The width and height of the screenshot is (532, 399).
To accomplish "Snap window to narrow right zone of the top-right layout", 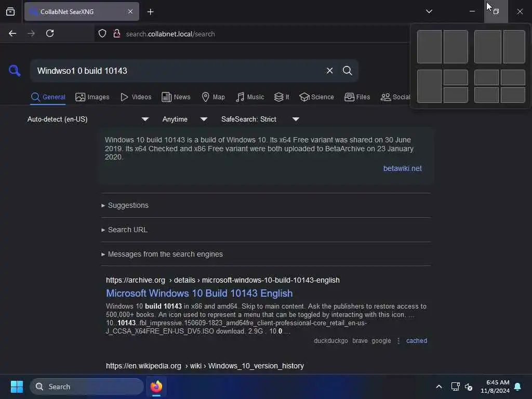I will [514, 47].
